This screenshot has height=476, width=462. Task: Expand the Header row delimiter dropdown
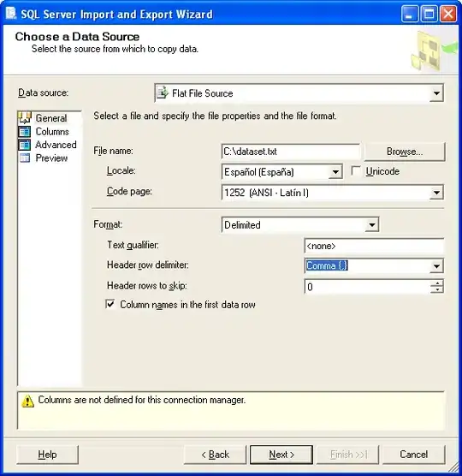coord(436,266)
